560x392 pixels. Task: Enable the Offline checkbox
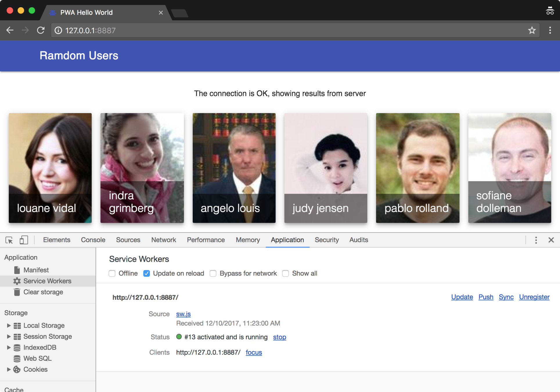(112, 274)
